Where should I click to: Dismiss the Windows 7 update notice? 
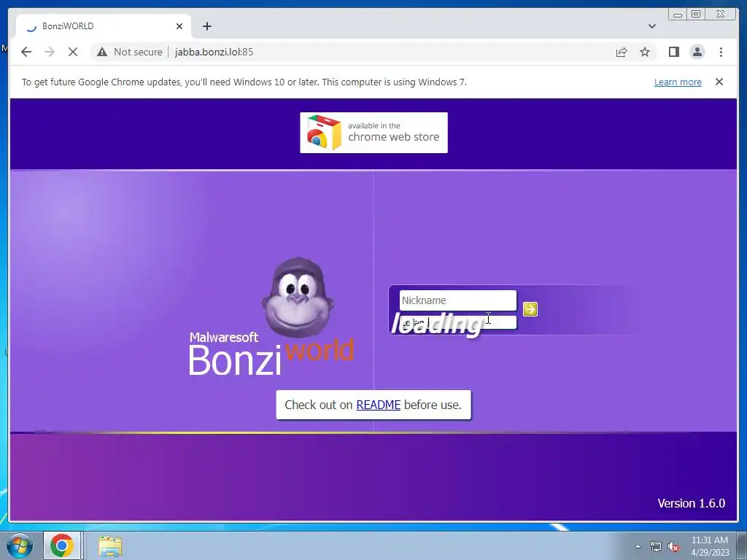719,82
